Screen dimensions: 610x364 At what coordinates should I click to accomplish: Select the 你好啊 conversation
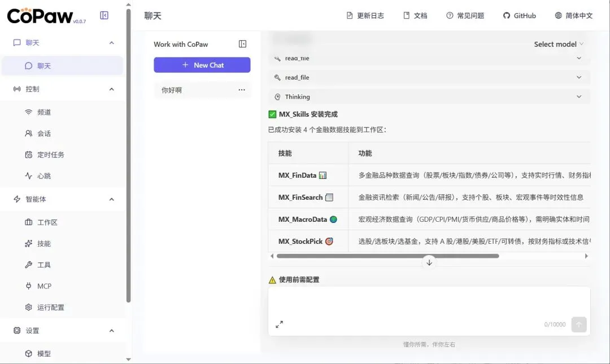[202, 90]
